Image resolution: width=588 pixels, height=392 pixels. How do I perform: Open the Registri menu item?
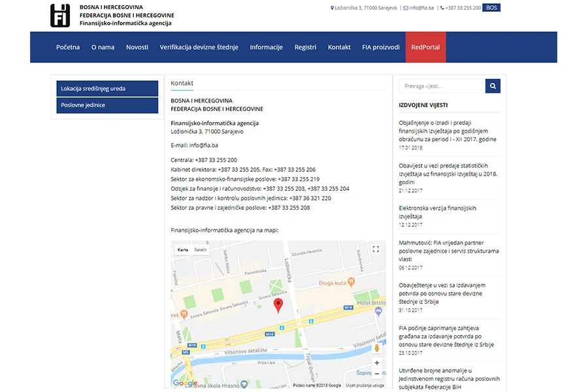point(305,47)
